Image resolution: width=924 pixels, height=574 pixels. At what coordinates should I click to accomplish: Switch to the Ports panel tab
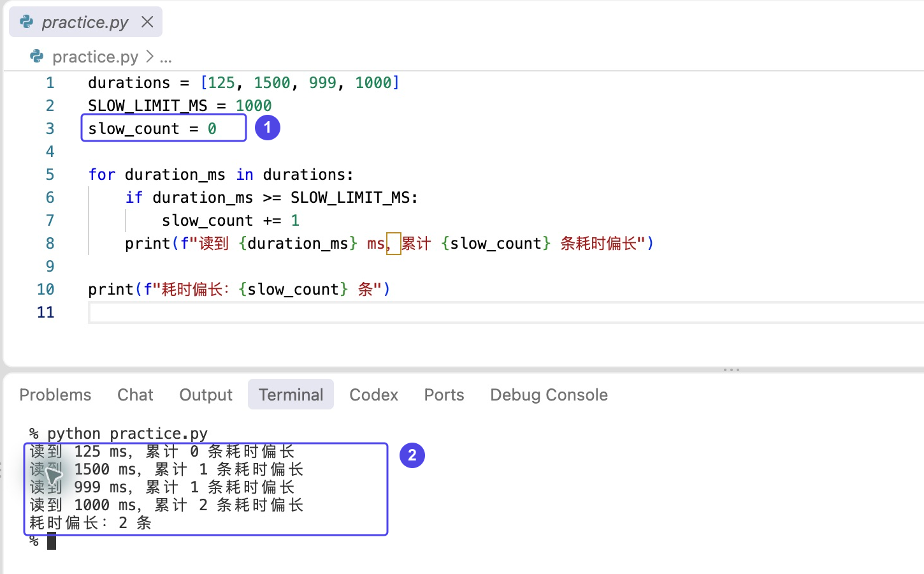444,395
